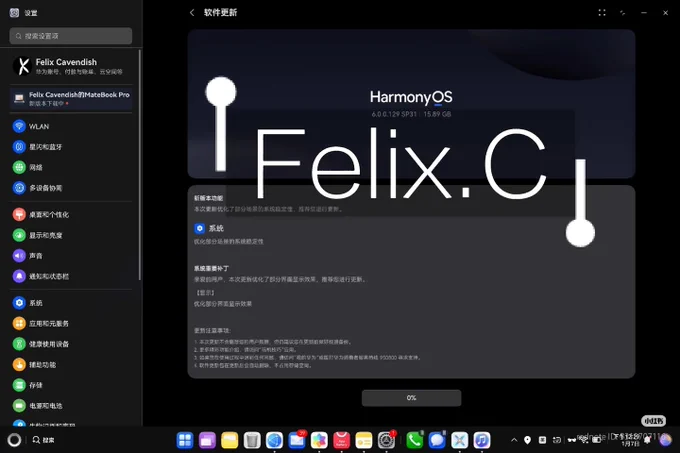Open 通知和状态栏 settings
The width and height of the screenshot is (680, 453).
[71, 276]
